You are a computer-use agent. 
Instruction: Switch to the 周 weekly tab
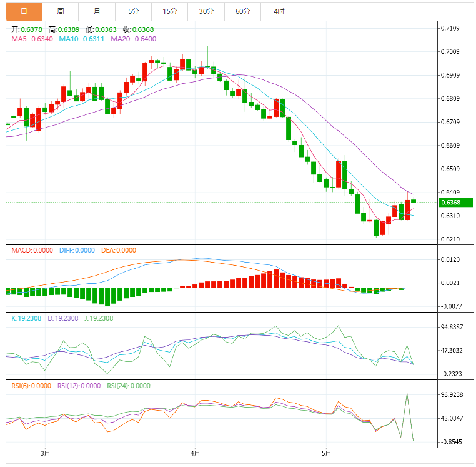click(x=61, y=11)
